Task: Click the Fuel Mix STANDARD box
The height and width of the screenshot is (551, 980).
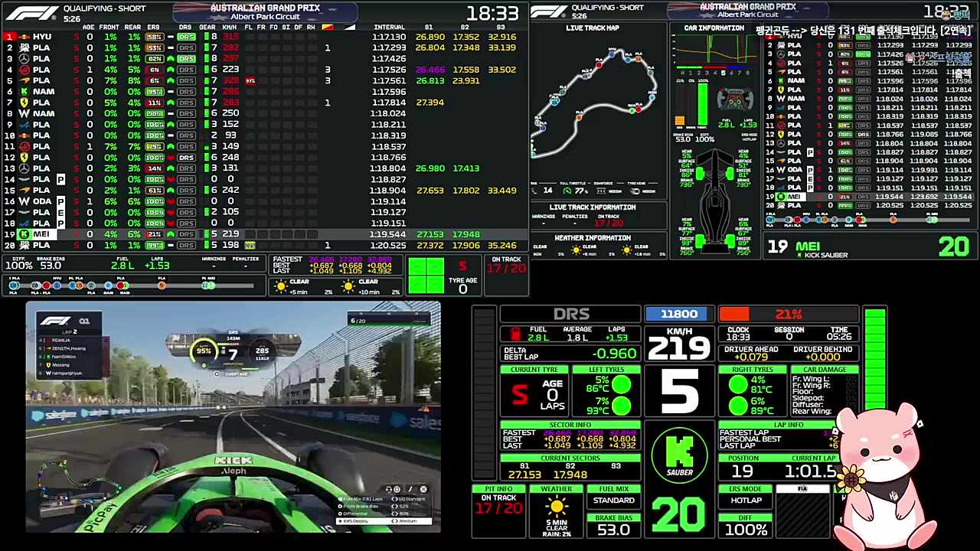Action: click(x=613, y=500)
